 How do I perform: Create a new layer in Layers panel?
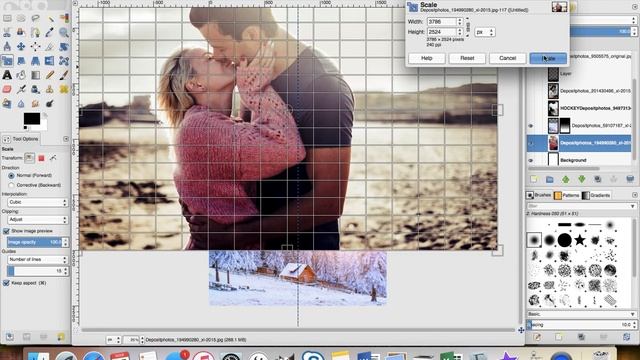click(534, 179)
